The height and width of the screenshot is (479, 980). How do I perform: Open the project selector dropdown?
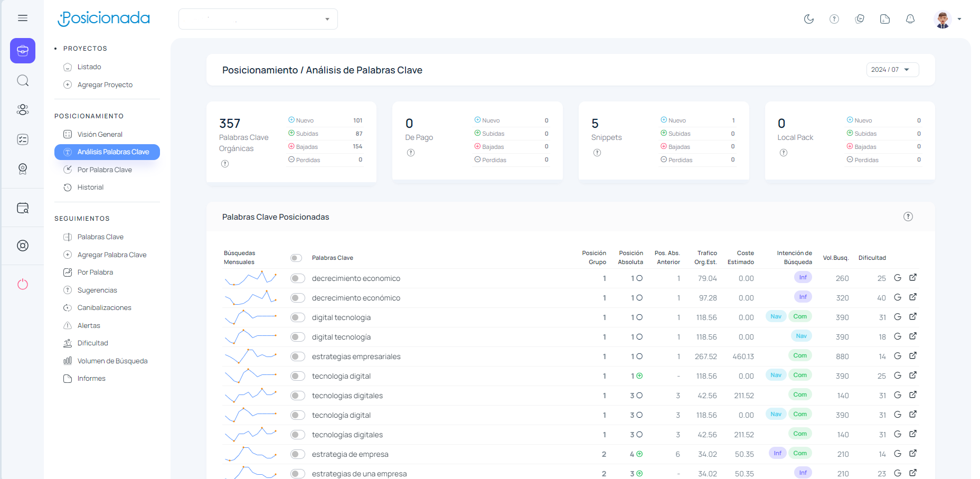click(x=258, y=19)
